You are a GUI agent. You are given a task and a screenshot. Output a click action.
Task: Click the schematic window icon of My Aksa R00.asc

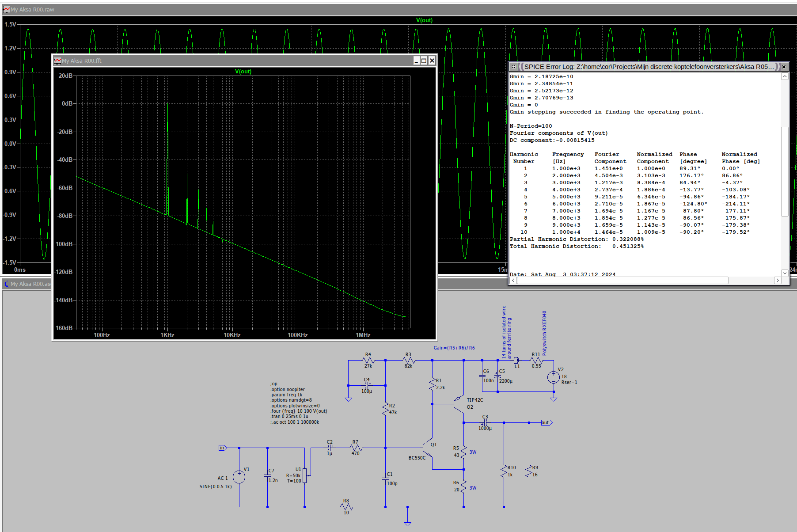coord(6,284)
